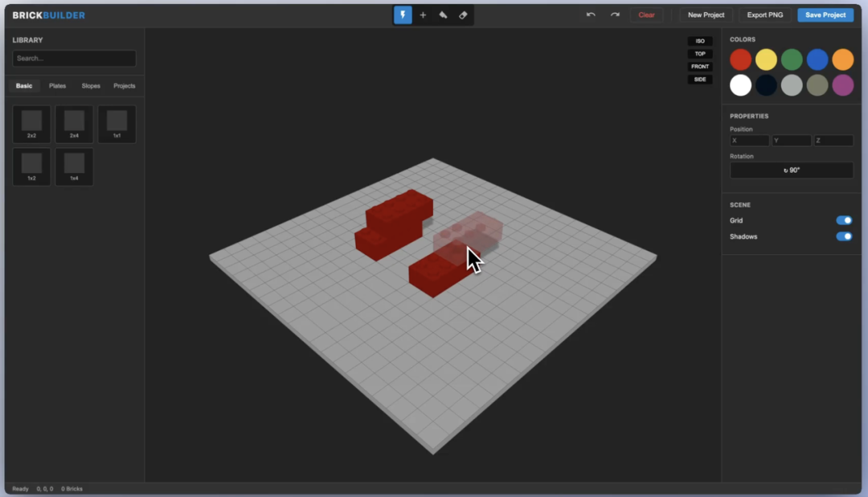
Task: Open the Plates library tab
Action: [x=57, y=86]
